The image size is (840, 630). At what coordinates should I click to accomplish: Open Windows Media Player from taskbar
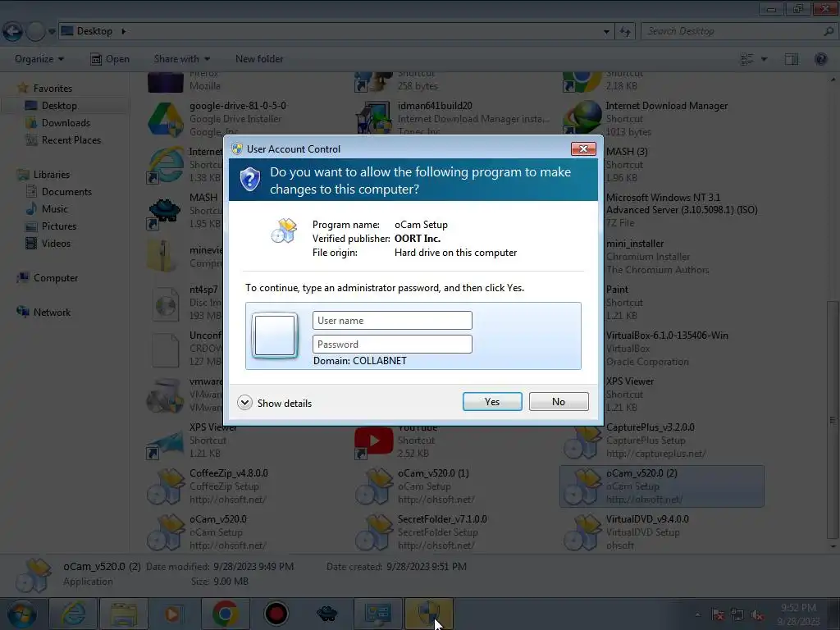(x=173, y=614)
